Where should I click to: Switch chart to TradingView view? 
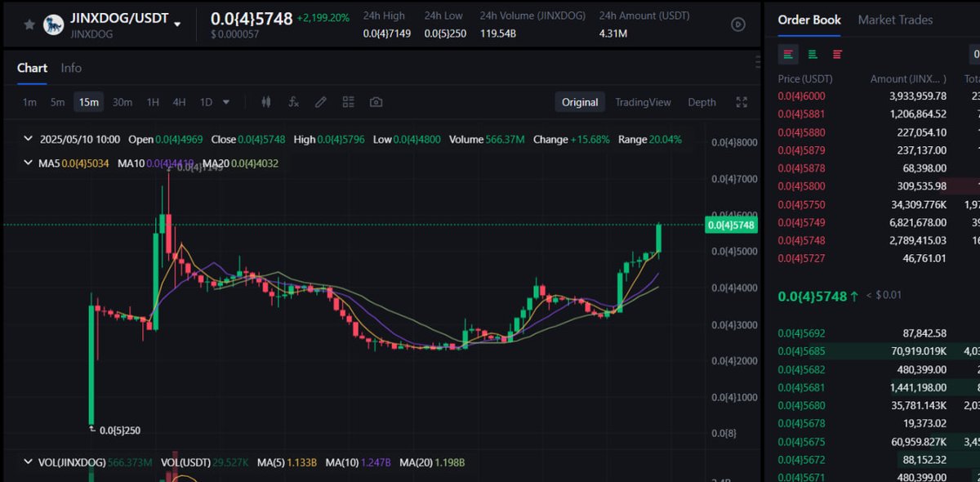(643, 102)
